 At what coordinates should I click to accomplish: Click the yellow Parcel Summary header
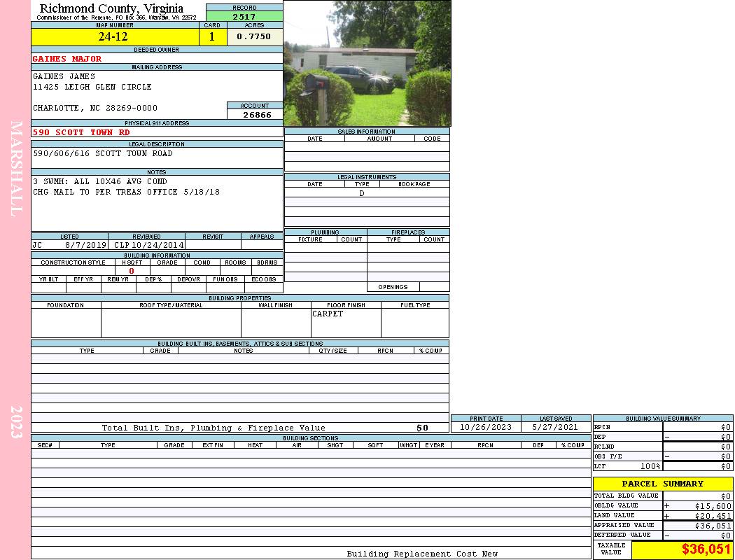point(662,484)
